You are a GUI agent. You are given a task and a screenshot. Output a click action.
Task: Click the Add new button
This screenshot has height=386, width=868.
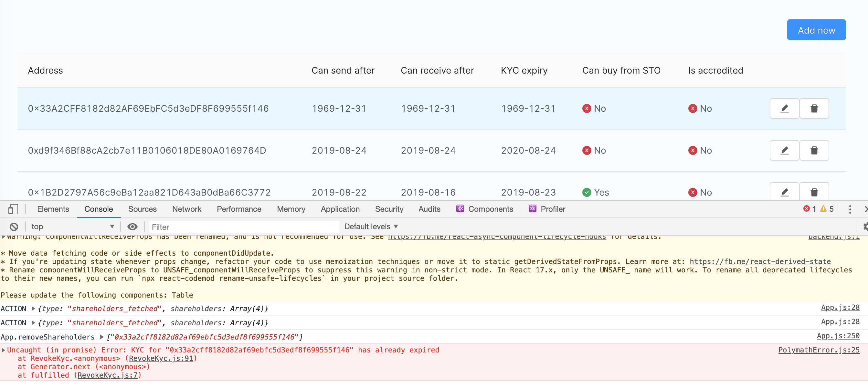coord(816,30)
